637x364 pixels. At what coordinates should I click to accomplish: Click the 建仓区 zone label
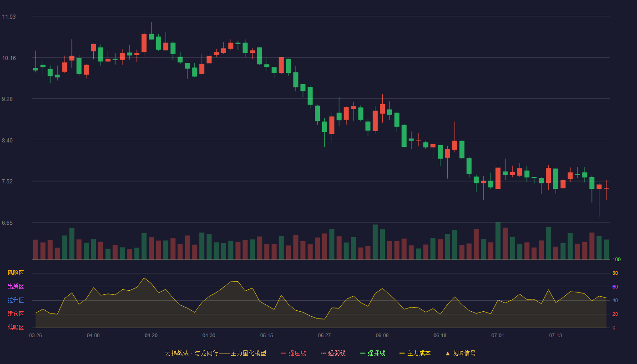click(15, 314)
